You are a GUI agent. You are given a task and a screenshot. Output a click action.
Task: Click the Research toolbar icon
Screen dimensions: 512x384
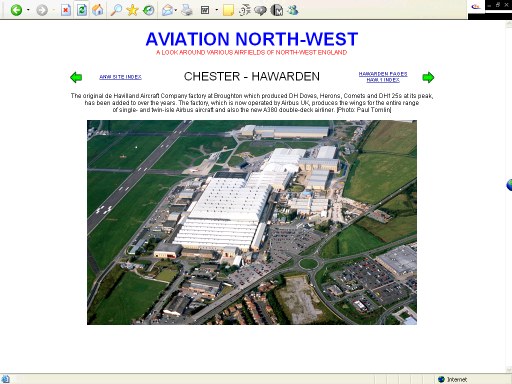tap(245, 10)
